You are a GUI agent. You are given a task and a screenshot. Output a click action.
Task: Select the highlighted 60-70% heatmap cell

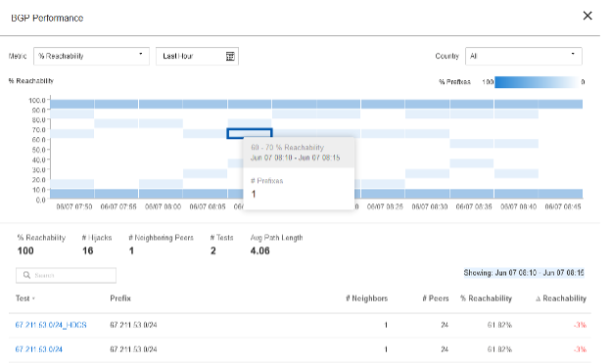(x=250, y=133)
